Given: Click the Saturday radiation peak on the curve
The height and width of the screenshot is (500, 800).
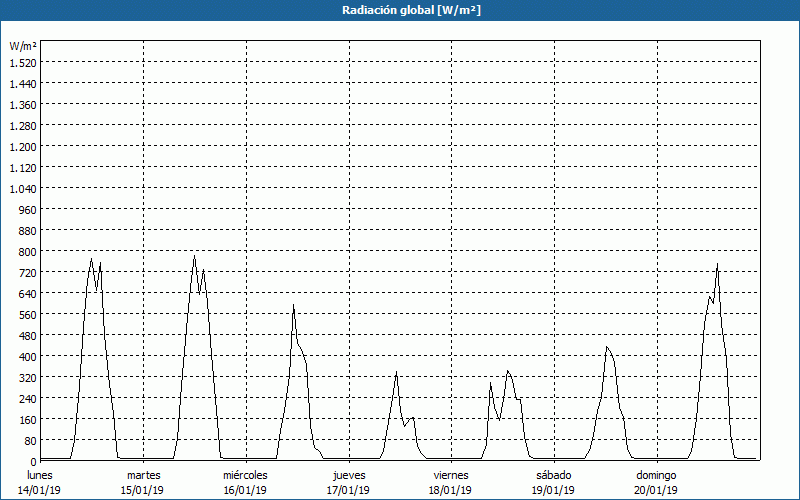Looking at the screenshot, I should [x=607, y=347].
